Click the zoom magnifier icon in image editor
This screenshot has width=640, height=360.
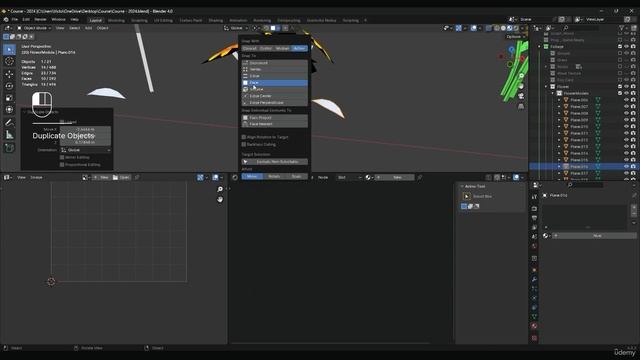[x=220, y=189]
